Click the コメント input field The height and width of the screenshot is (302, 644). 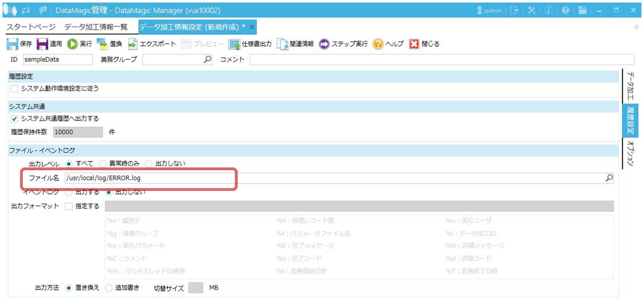click(442, 59)
